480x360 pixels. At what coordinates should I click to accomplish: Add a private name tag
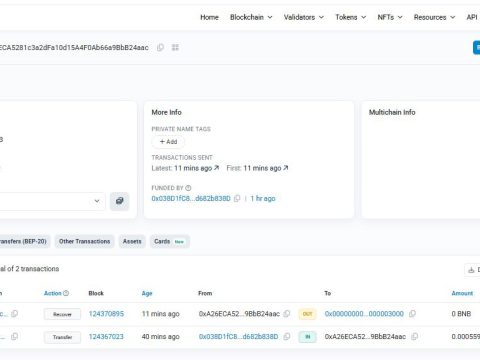tap(168, 142)
